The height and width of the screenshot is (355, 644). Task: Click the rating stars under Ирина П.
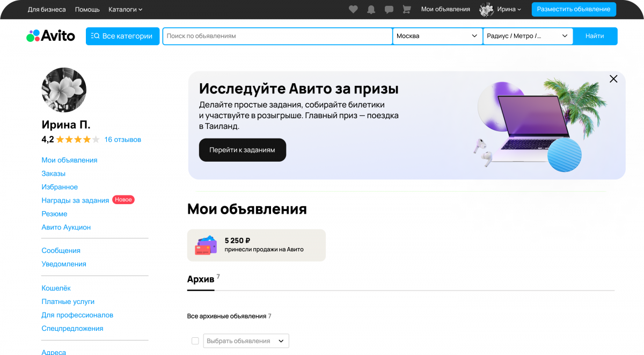(x=78, y=140)
